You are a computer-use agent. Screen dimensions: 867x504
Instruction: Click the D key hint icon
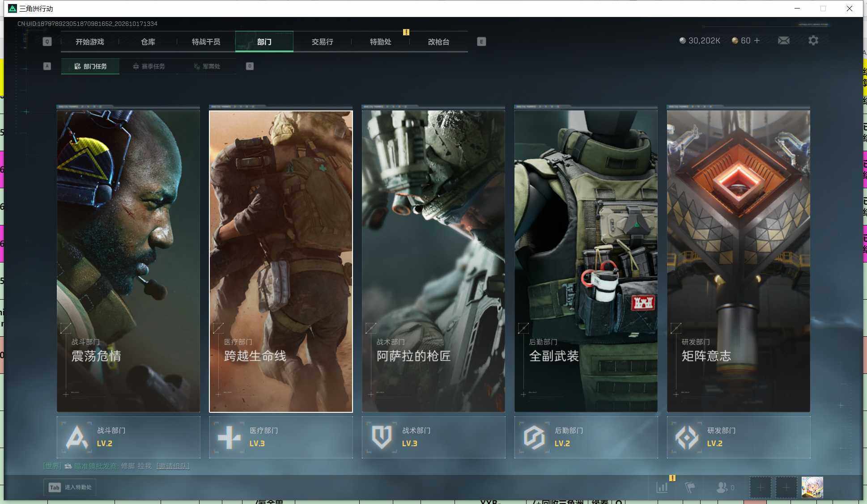pyautogui.click(x=250, y=66)
